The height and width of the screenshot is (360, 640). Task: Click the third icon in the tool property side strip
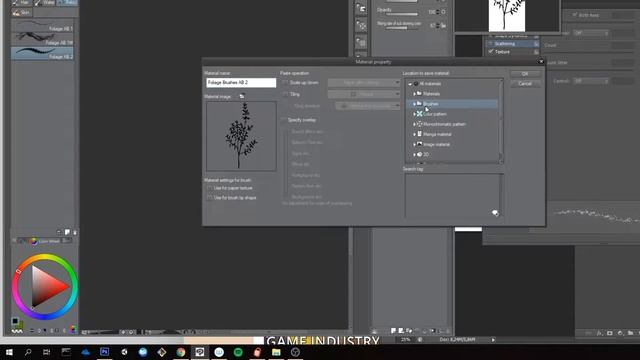361,42
